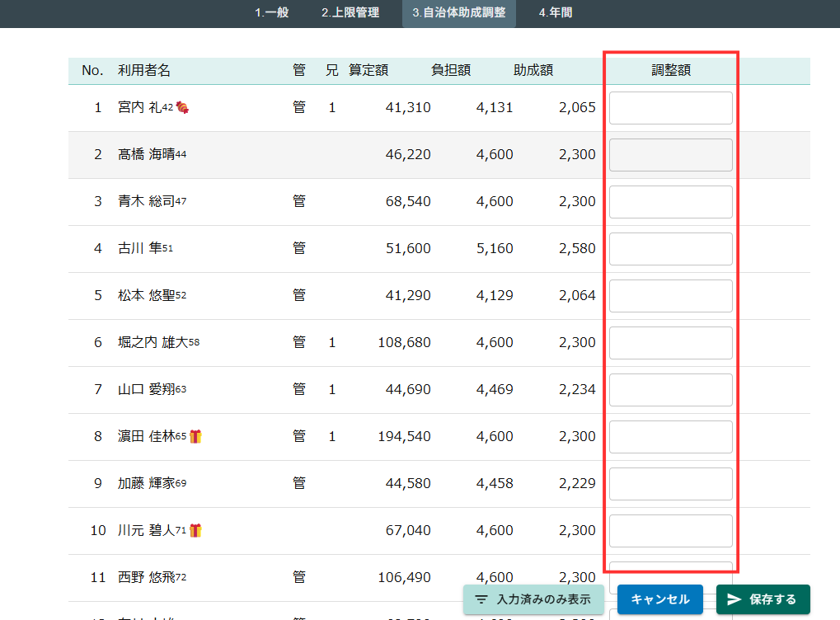This screenshot has width=840, height=620.
Task: Select the 調整額 box in 古川 隼's row
Action: coord(670,249)
